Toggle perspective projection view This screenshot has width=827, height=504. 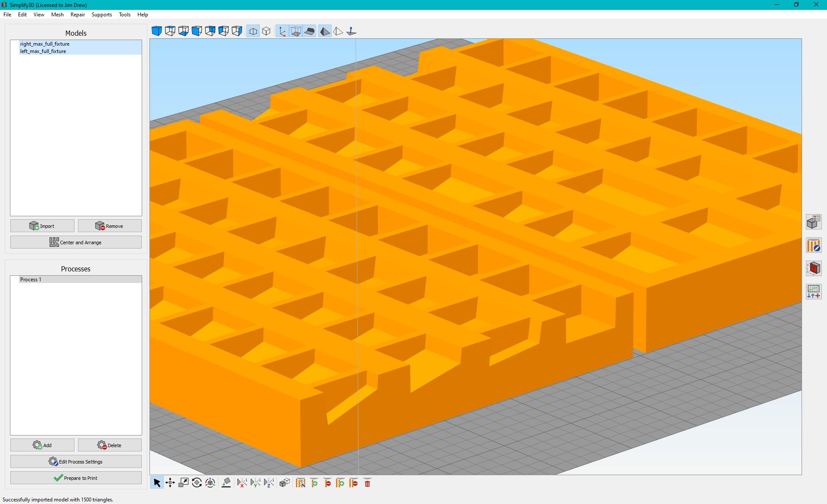click(253, 31)
